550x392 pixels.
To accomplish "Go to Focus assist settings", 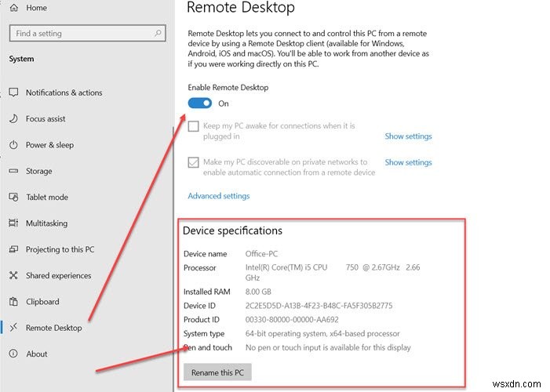I will point(46,119).
